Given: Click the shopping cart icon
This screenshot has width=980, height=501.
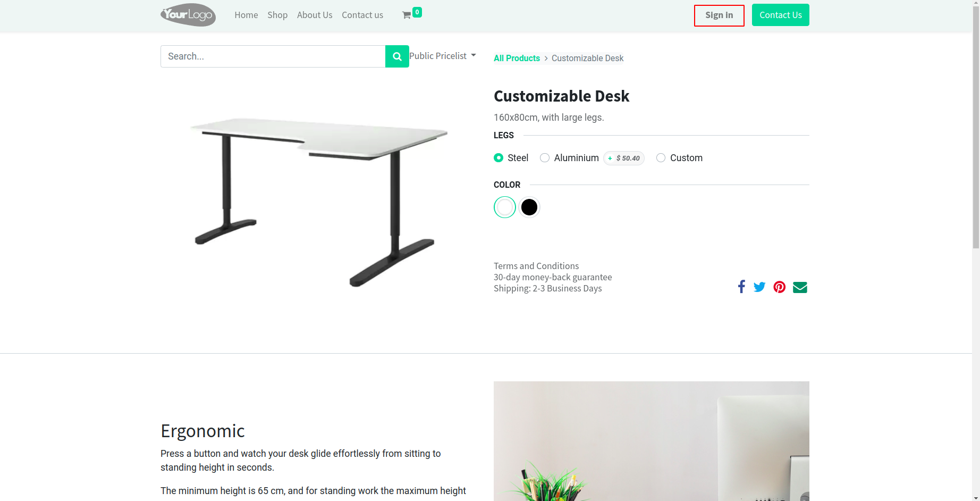Looking at the screenshot, I should click(x=407, y=15).
